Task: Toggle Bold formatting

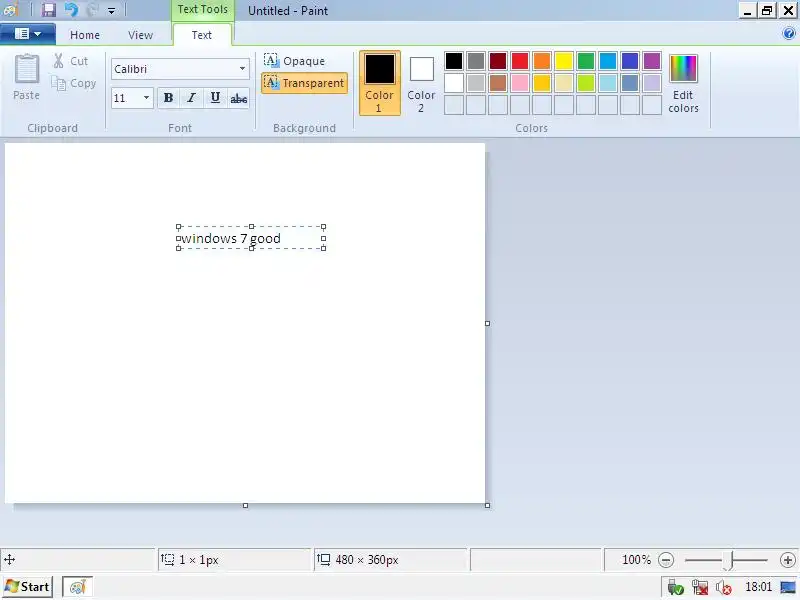Action: click(168, 97)
